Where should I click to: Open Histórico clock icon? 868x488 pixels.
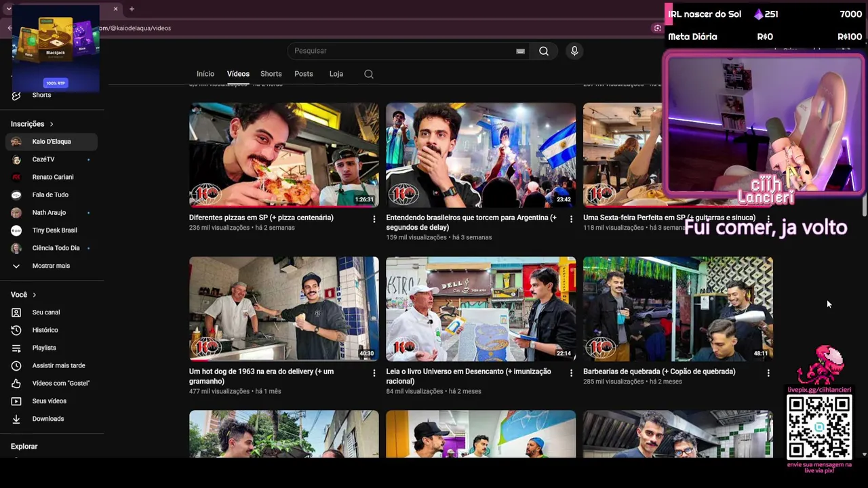(16, 330)
